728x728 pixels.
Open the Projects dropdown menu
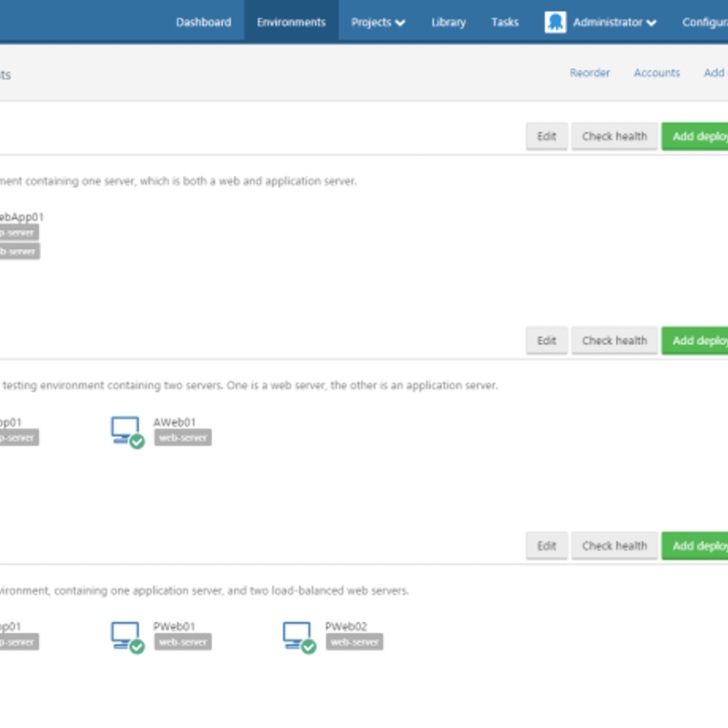pos(377,22)
